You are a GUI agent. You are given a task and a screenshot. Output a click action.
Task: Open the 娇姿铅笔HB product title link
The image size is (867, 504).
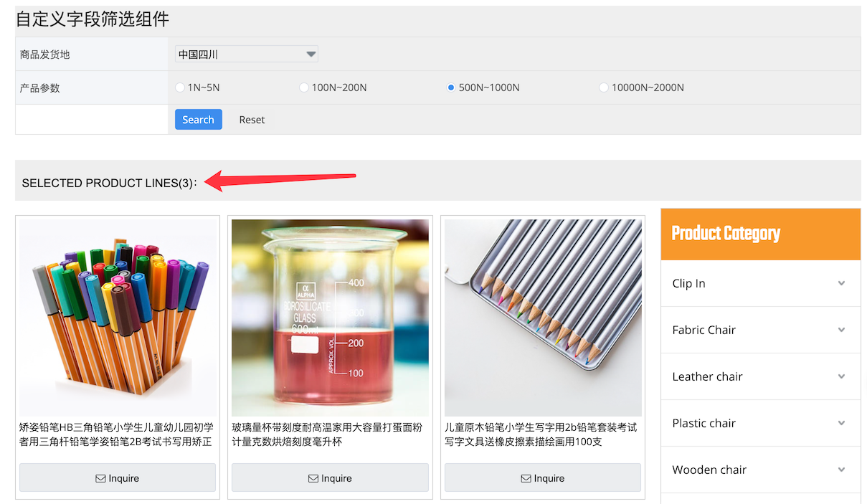(x=116, y=434)
